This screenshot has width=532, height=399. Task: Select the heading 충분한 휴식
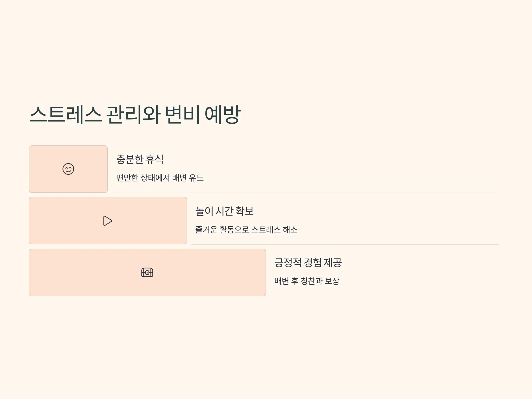(140, 159)
